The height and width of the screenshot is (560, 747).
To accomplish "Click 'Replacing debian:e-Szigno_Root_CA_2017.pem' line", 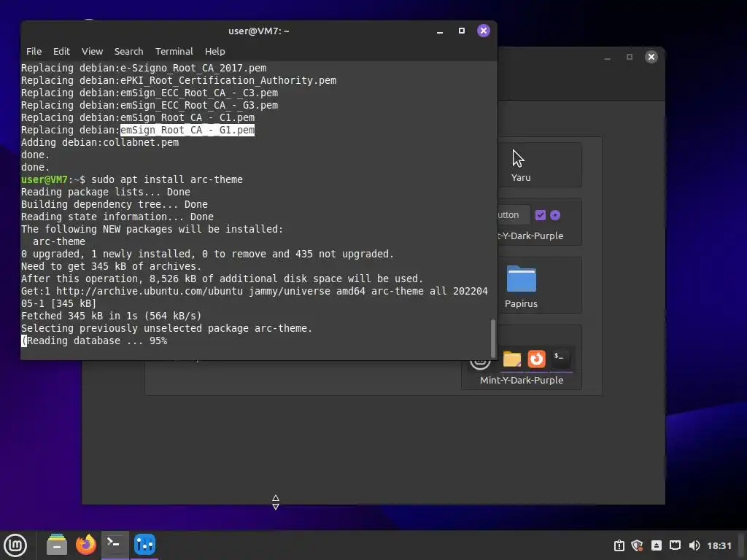I will pyautogui.click(x=144, y=68).
